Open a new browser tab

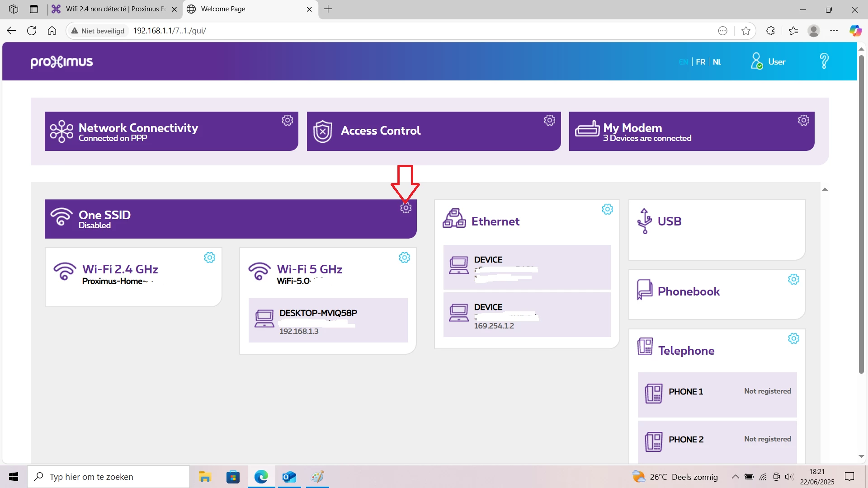coord(328,9)
